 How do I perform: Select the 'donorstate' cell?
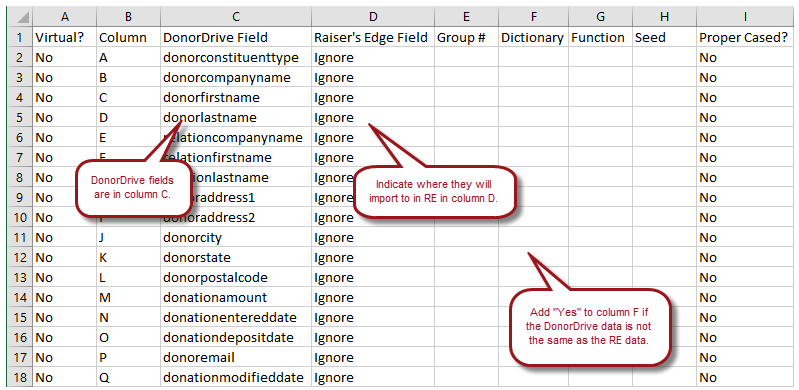click(235, 257)
